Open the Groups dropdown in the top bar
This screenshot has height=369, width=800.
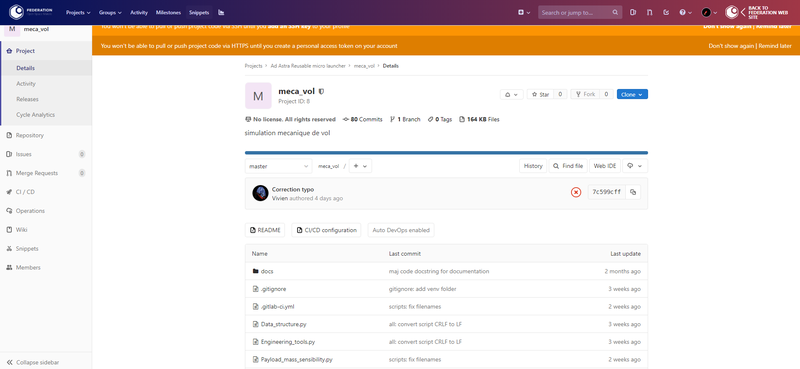(110, 12)
